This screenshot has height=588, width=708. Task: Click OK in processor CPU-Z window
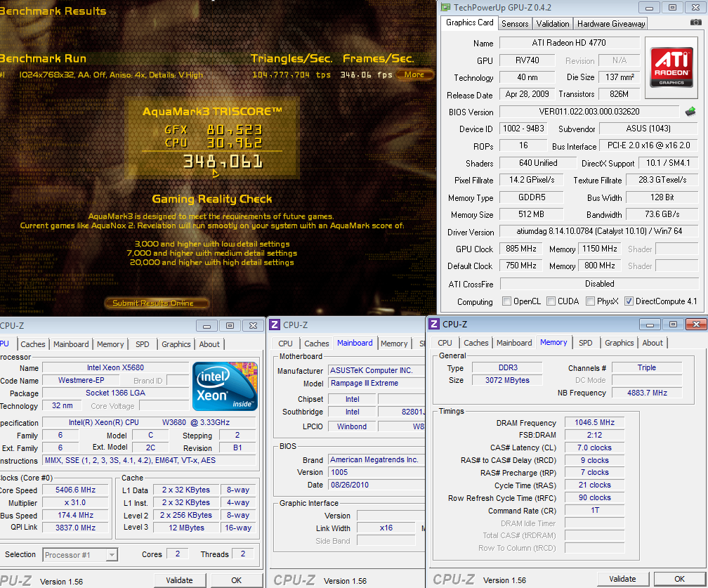point(237,580)
